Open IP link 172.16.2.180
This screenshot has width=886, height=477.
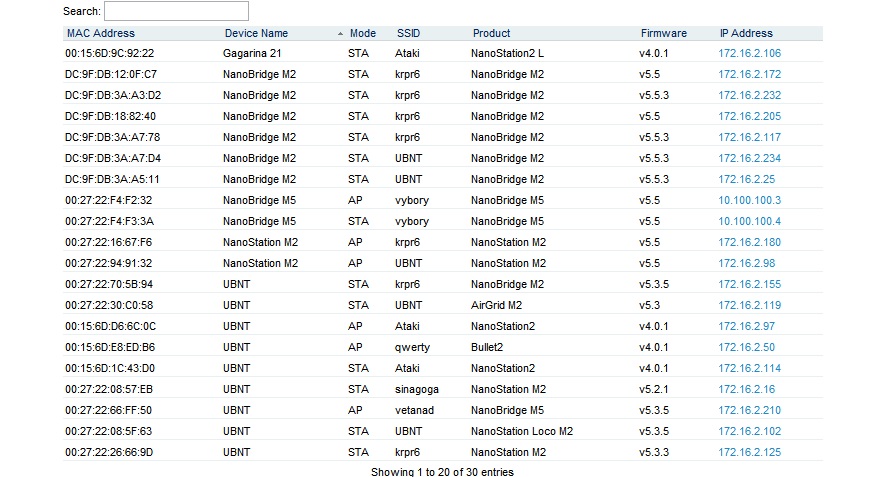[x=749, y=242]
